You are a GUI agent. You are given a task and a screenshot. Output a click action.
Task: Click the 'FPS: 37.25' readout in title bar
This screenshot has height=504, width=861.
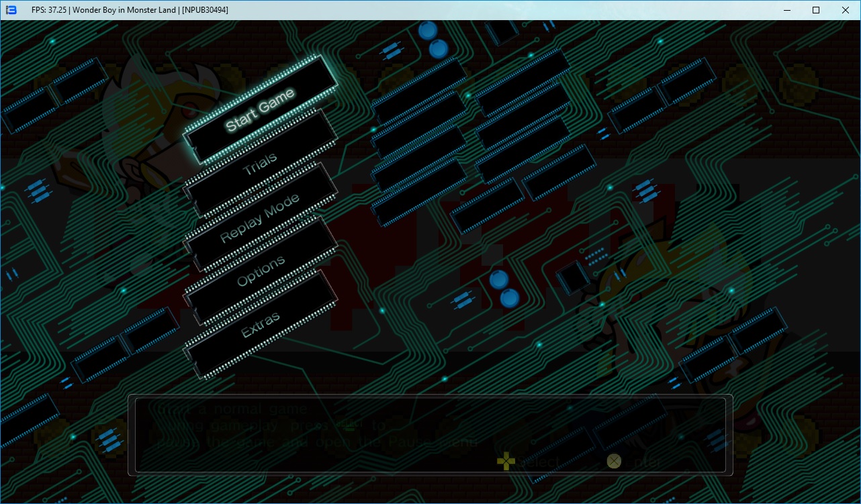pos(48,10)
